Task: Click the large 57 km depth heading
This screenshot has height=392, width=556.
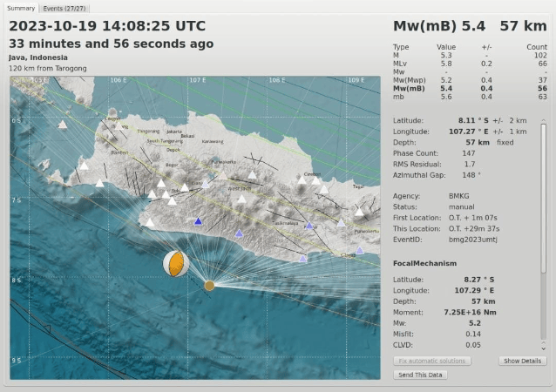Action: coord(523,26)
